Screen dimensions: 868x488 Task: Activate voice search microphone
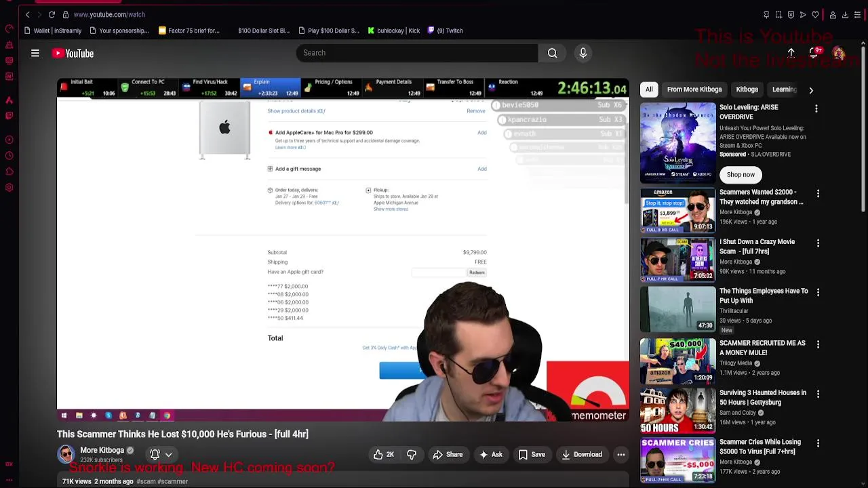tap(583, 53)
